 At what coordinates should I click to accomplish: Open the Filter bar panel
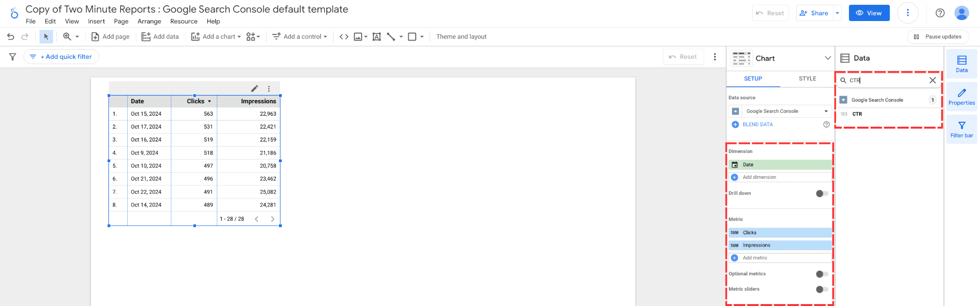point(961,130)
